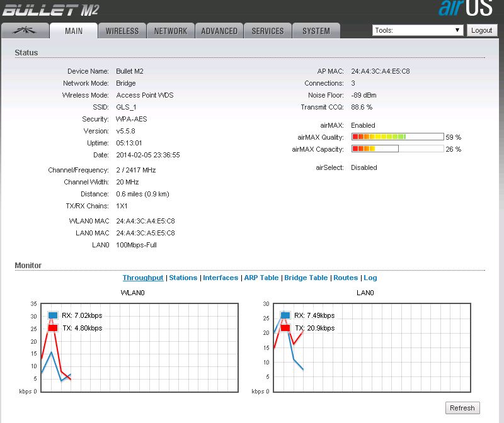Go to the ADVANCED tab

pyautogui.click(x=219, y=31)
